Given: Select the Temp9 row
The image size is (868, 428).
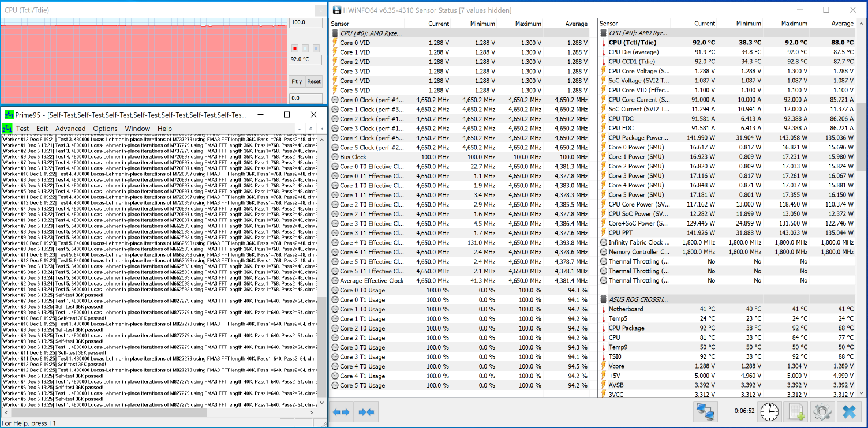Looking at the screenshot, I should pyautogui.click(x=727, y=347).
